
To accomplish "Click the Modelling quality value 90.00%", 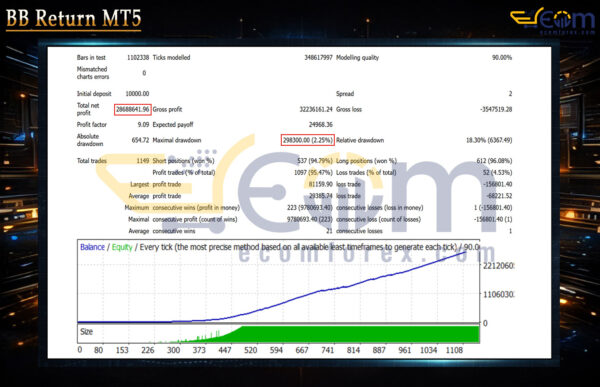I will (x=502, y=57).
